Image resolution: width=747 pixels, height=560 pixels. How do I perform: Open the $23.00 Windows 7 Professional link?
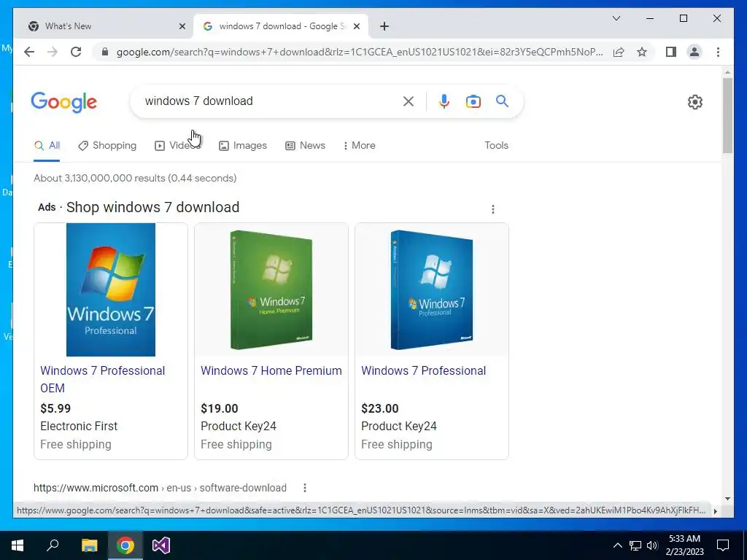point(424,370)
